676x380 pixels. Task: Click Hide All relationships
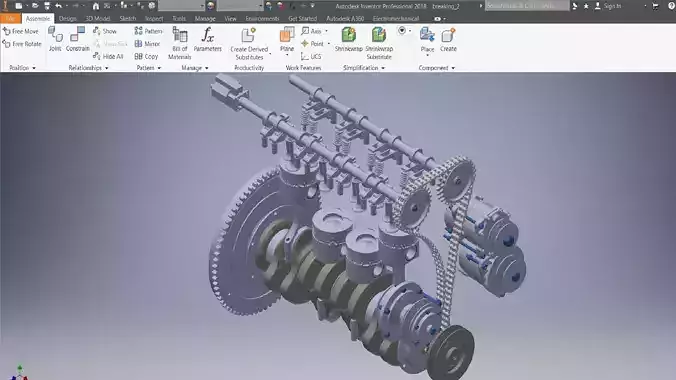[109, 56]
